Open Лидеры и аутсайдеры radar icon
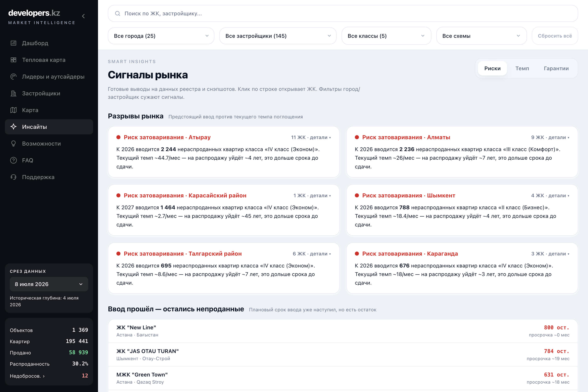The image size is (588, 392). 13,77
